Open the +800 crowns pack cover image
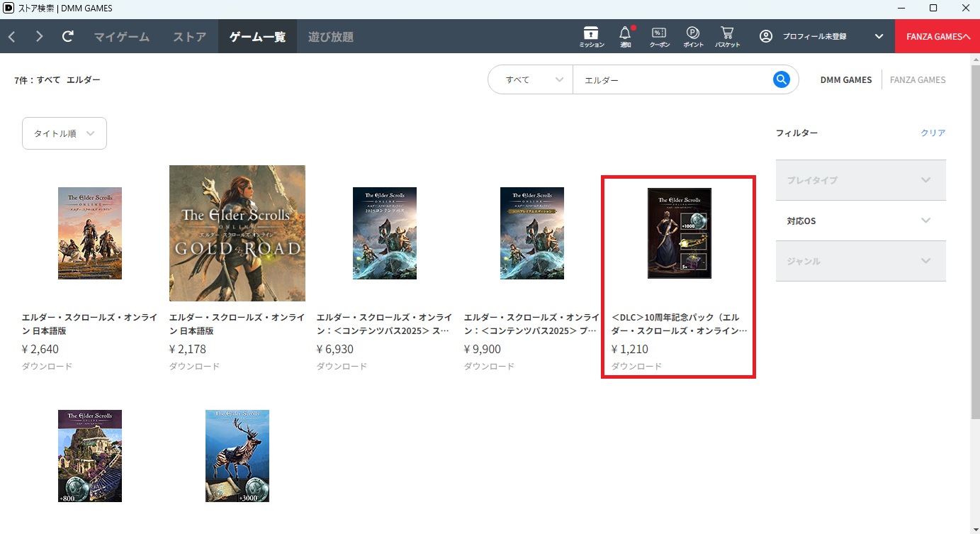 point(90,456)
